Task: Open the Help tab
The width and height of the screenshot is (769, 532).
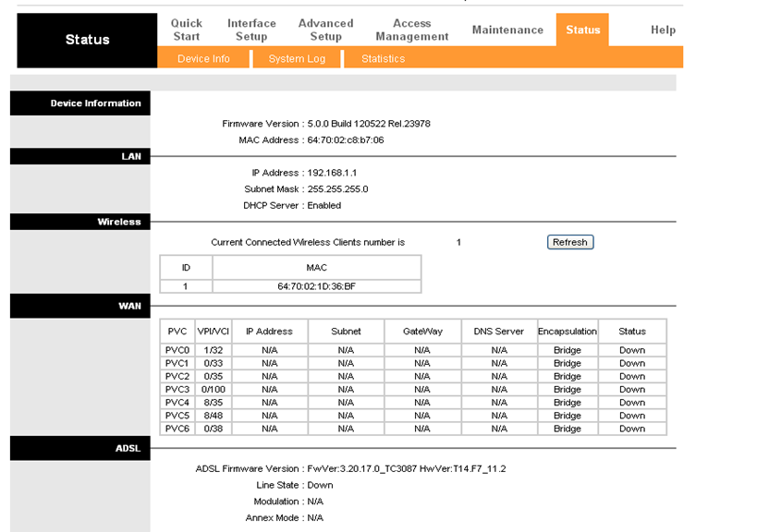Action: [x=663, y=30]
